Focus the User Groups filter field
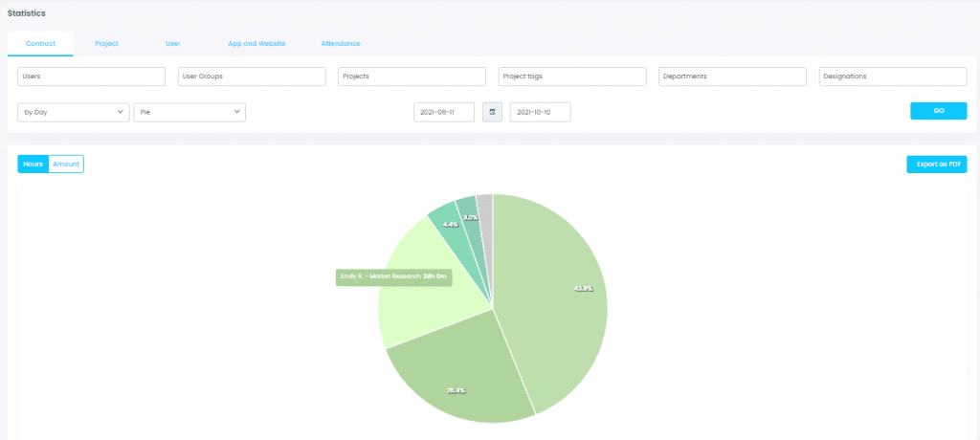Viewport: 980px width, 440px height. click(252, 77)
